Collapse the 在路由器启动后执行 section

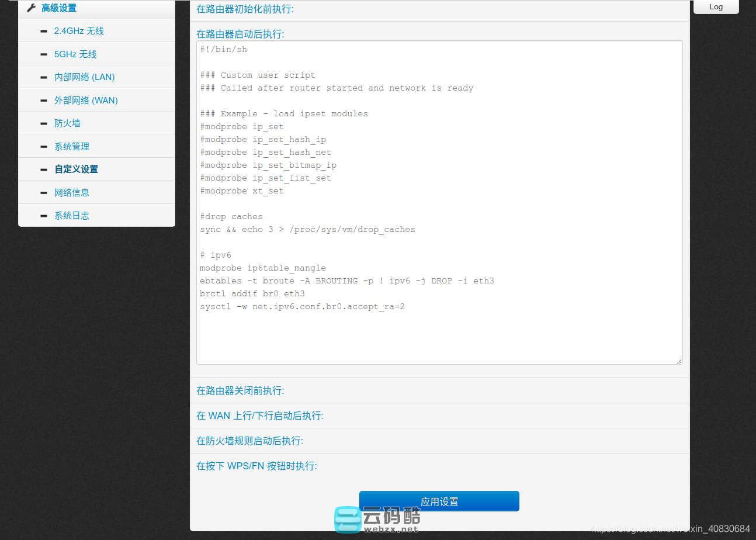(x=240, y=34)
